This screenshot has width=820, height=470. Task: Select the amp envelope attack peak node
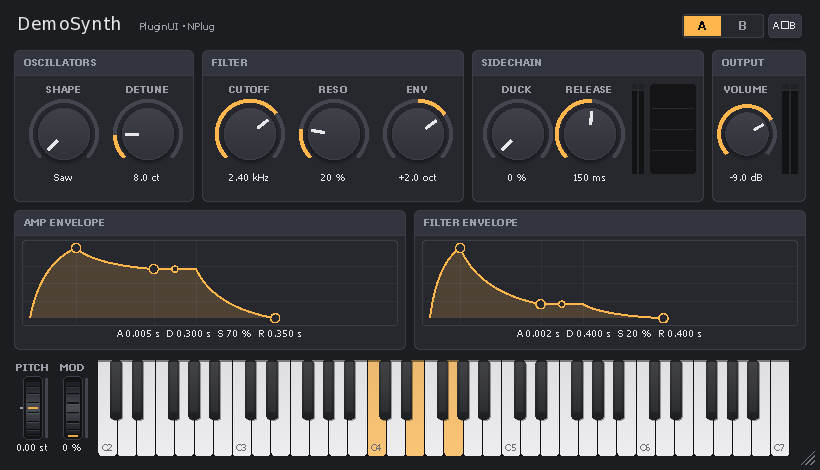[76, 248]
